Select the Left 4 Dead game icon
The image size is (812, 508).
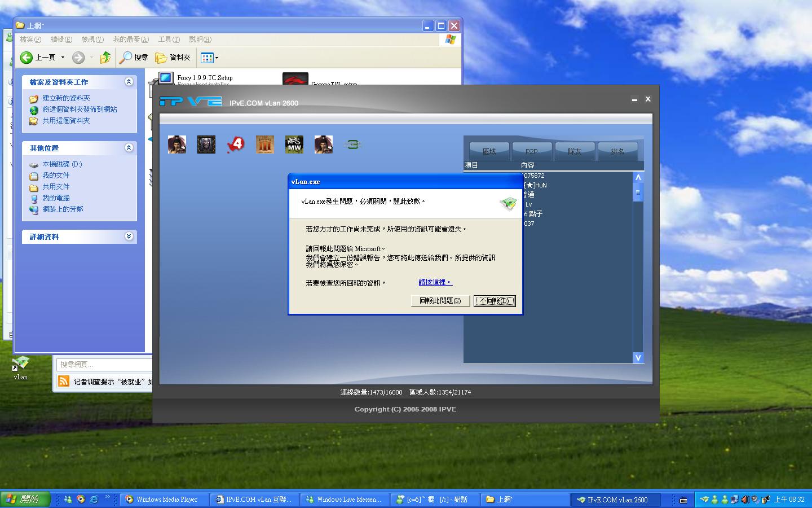[x=236, y=144]
